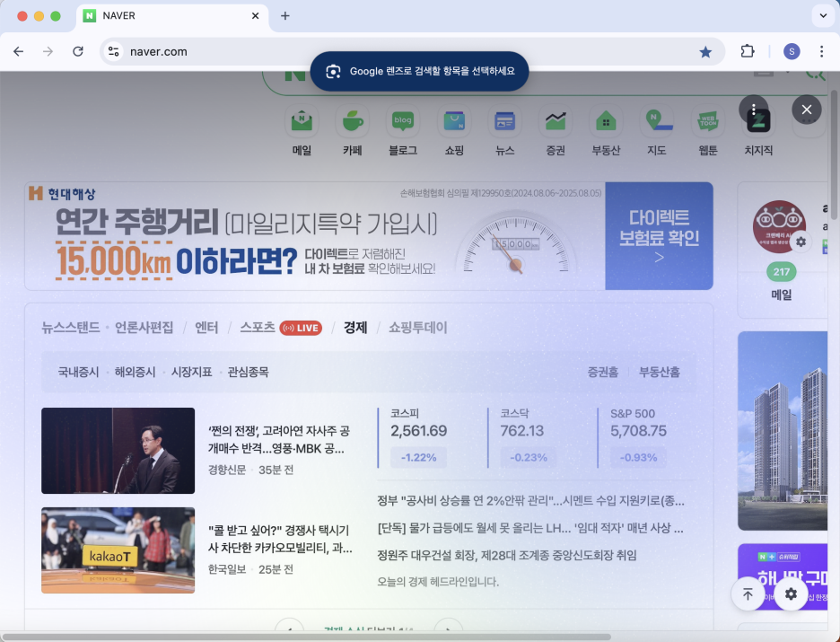The width and height of the screenshot is (840, 642).
Task: Go to 증권홈 link
Action: [x=603, y=372]
